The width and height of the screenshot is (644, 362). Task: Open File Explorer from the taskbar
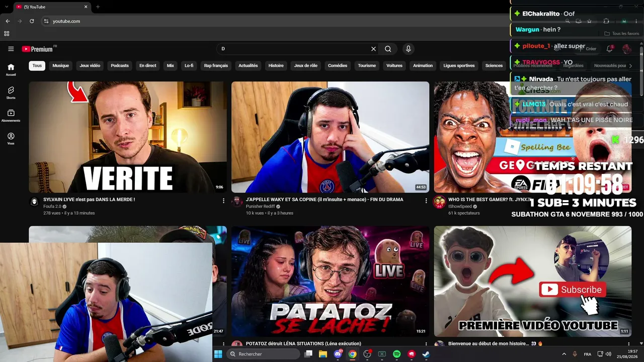(323, 354)
